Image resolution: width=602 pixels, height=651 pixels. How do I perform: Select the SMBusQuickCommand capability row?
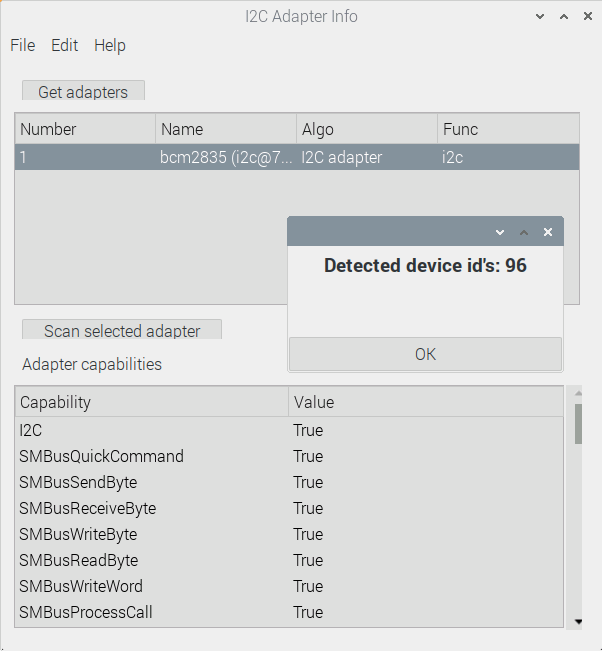[150, 456]
